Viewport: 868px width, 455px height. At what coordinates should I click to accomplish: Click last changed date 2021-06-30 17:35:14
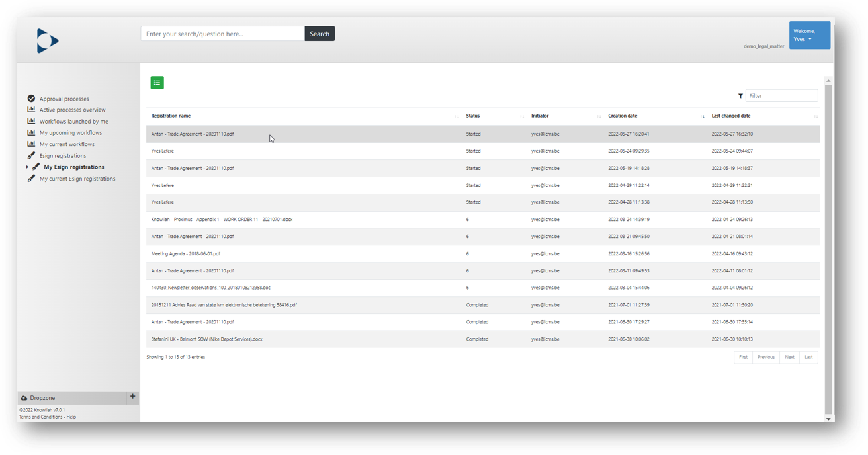[732, 322]
